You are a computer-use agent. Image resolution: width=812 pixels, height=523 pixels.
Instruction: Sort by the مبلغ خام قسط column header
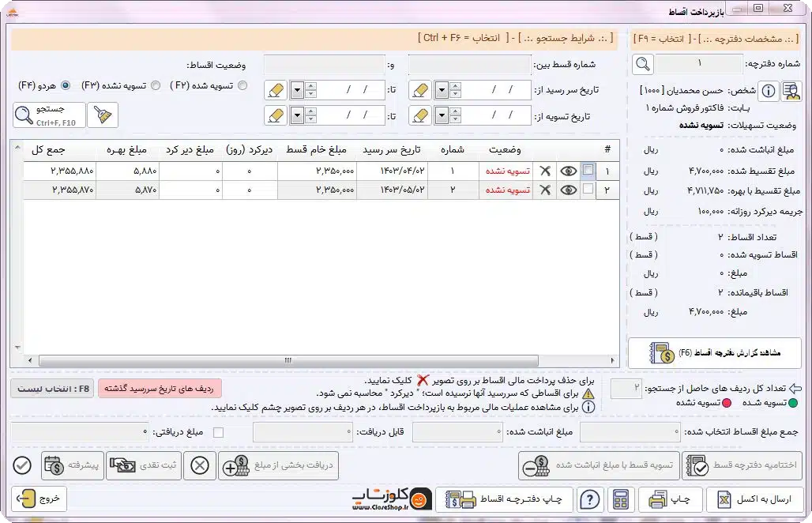coord(317,149)
